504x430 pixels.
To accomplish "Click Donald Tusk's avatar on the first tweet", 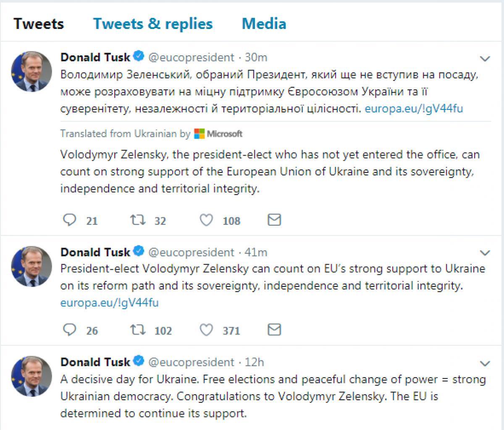I will (x=31, y=72).
